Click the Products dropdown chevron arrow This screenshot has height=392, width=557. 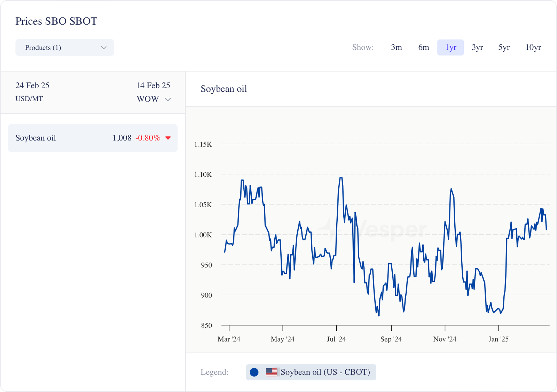pyautogui.click(x=103, y=48)
